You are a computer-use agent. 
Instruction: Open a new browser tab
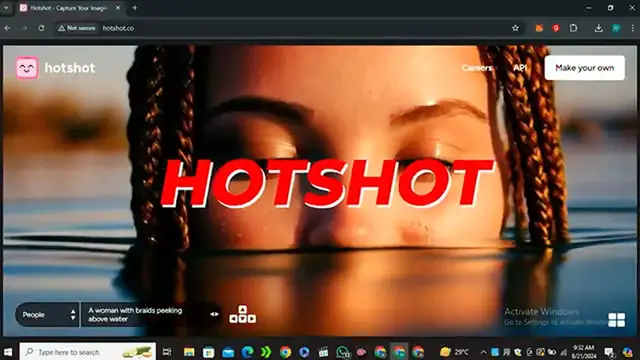point(134,8)
